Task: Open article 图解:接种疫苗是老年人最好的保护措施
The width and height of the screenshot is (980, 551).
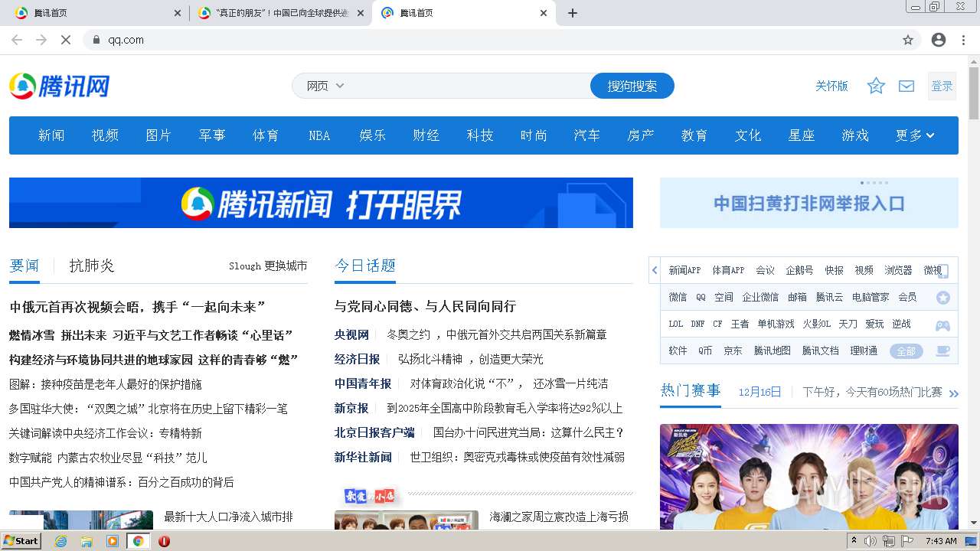Action: pos(106,384)
